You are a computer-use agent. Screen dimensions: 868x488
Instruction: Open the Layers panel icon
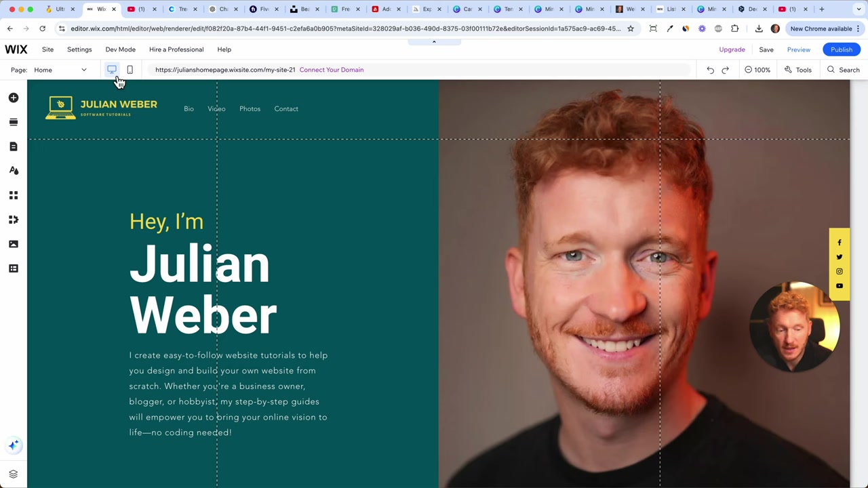tap(14, 474)
